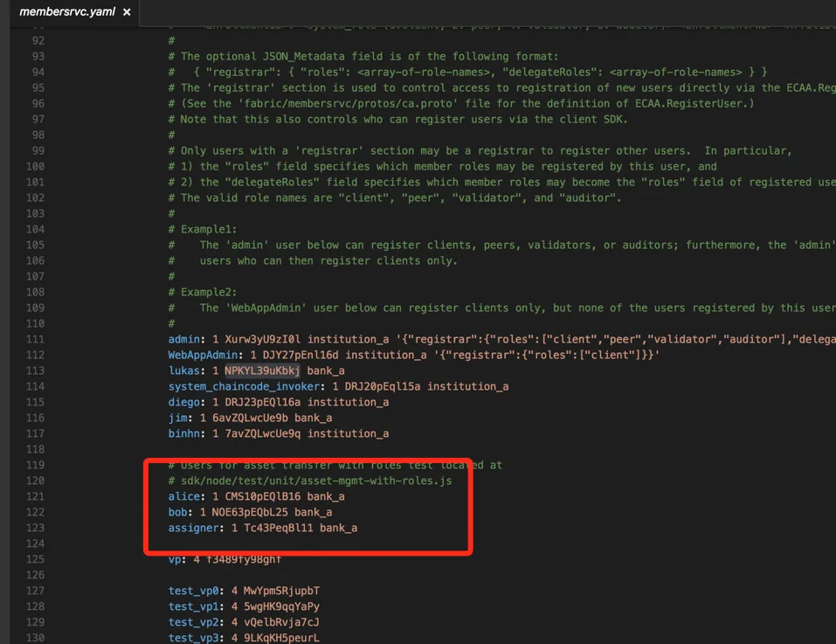This screenshot has width=836, height=644.
Task: Close the membersrvc.yaml tab
Action: (127, 12)
